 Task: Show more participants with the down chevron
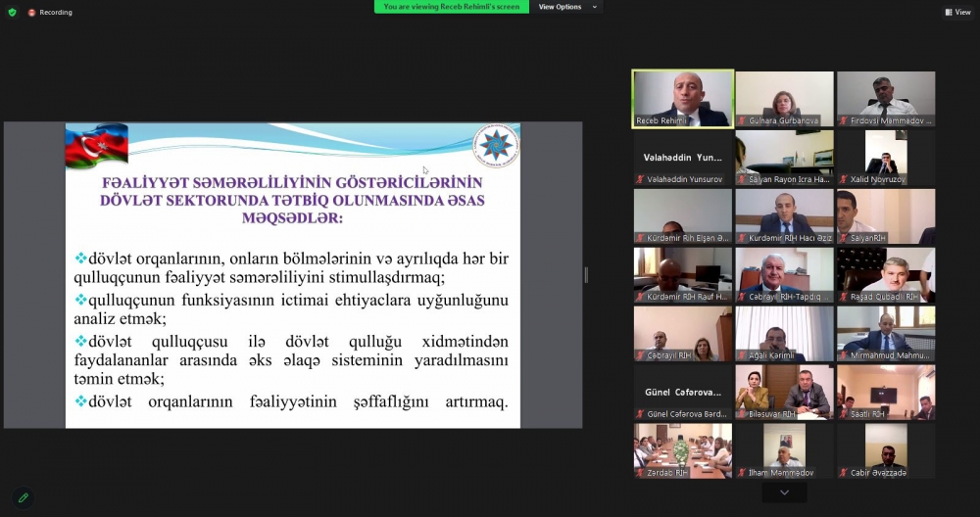pos(784,493)
